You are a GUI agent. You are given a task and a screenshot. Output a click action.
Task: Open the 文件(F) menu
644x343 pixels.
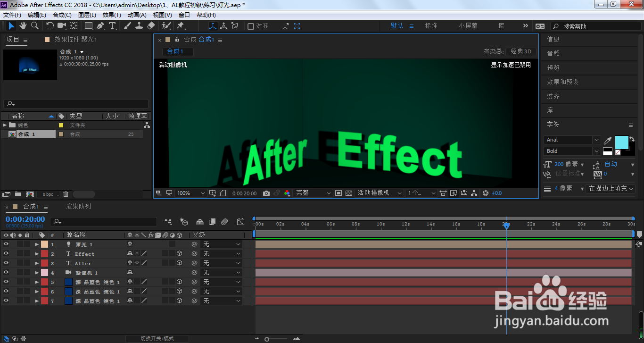coord(12,15)
